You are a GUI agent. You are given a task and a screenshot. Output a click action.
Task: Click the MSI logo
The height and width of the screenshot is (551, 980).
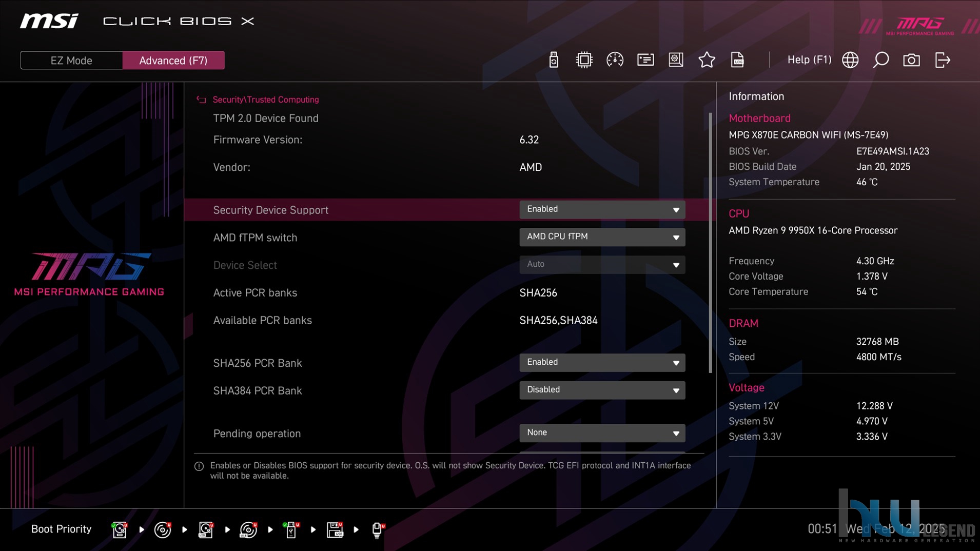(49, 21)
